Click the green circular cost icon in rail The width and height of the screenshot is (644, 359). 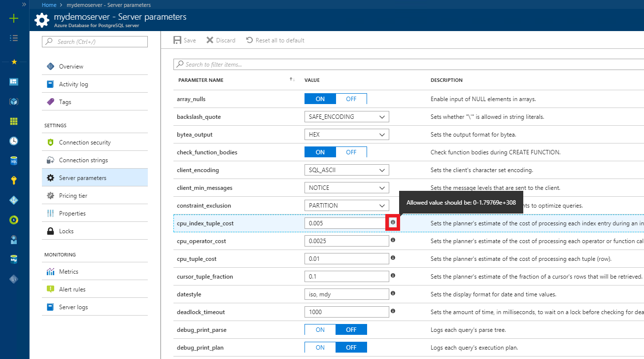[x=14, y=219]
